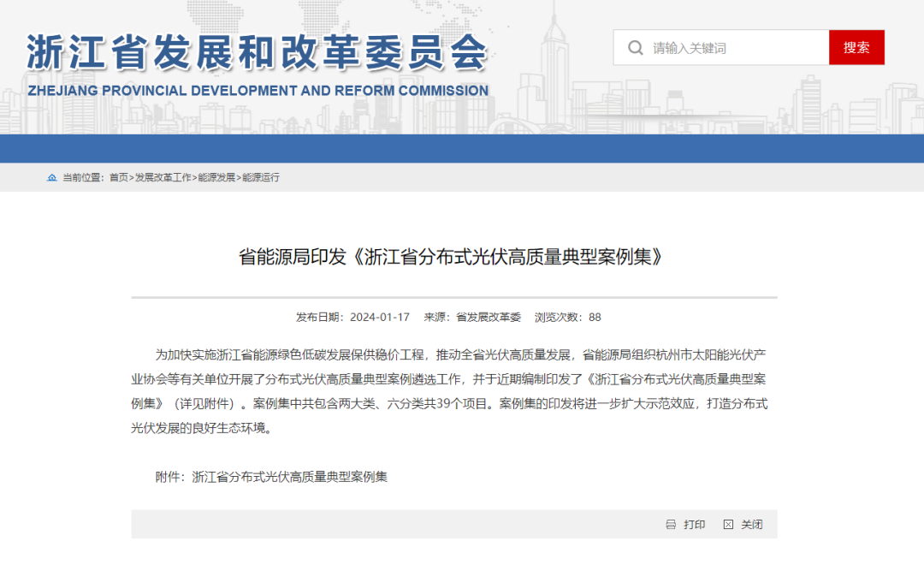This screenshot has height=565, width=924.
Task: Click the 浙江省发展和改革委员会 site logo title
Action: (x=257, y=53)
